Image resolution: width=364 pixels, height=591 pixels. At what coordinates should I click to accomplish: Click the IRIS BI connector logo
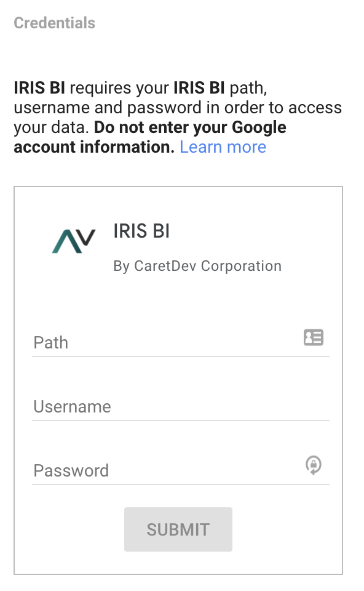[x=74, y=241]
